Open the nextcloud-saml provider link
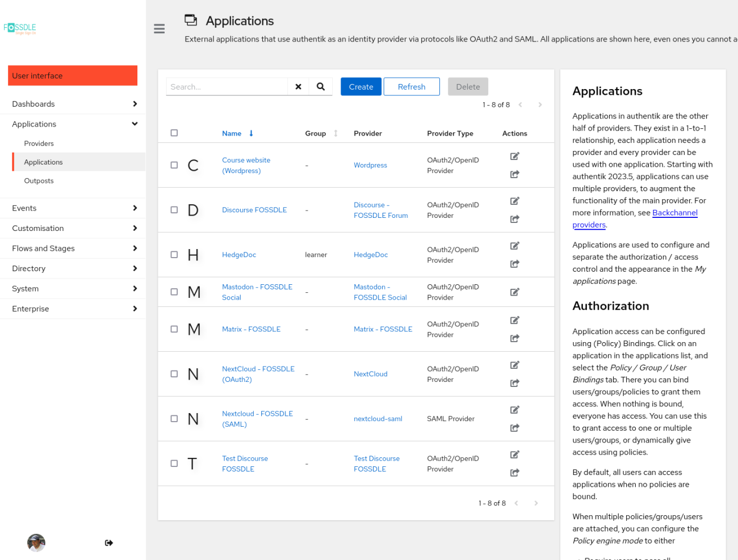 (x=378, y=419)
